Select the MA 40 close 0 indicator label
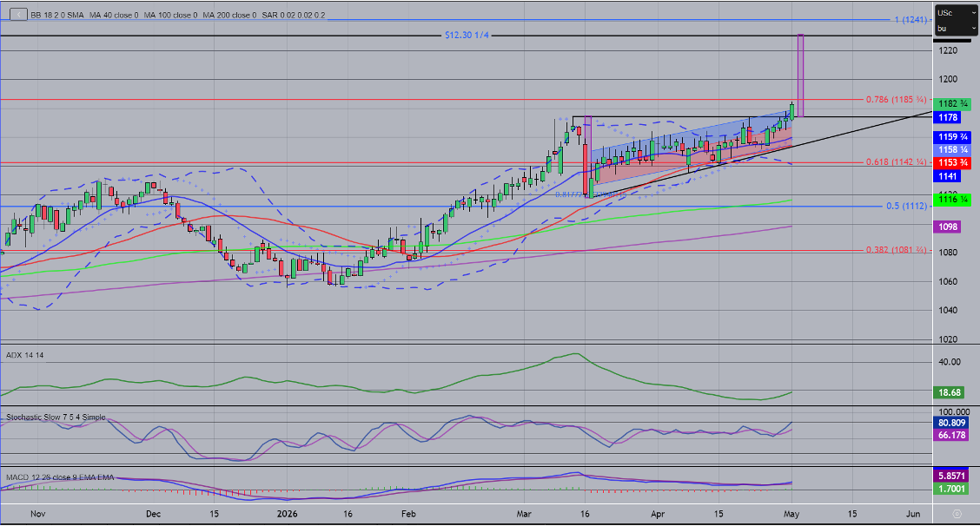This screenshot has width=980, height=526. point(115,15)
